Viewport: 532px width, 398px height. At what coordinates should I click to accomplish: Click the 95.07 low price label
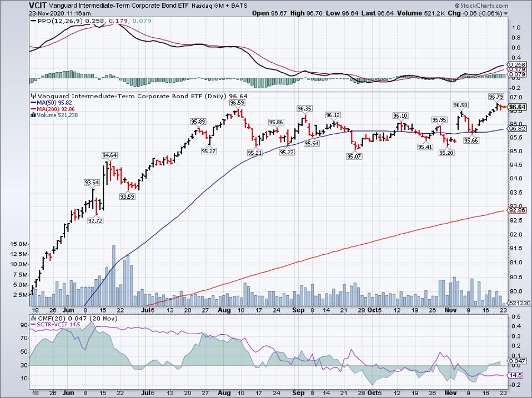click(354, 157)
